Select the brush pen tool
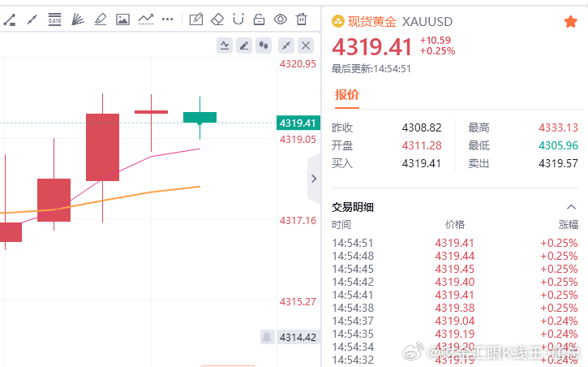This screenshot has height=367, width=588. coord(100,19)
